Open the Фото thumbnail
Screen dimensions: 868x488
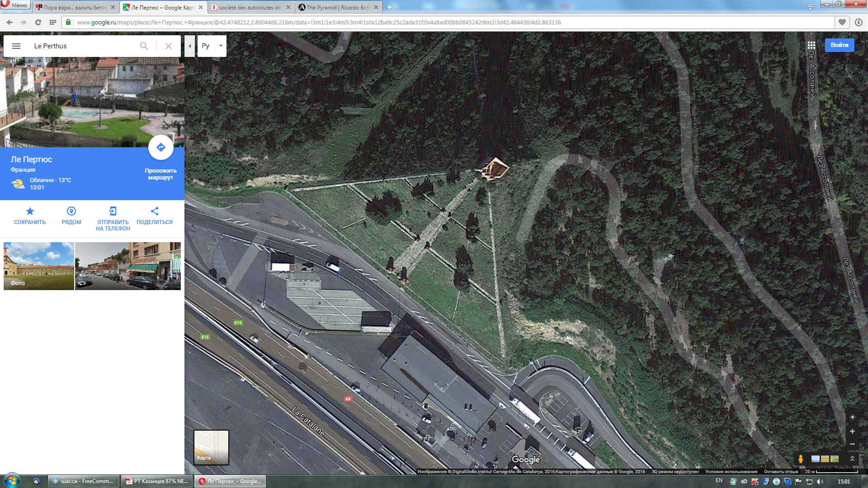pos(38,266)
